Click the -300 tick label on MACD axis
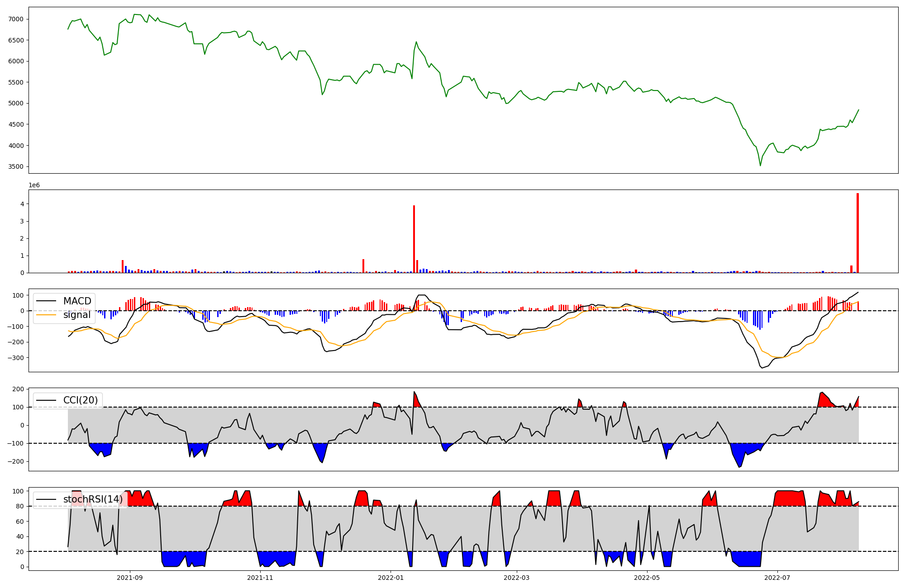The image size is (905, 588). (15, 358)
